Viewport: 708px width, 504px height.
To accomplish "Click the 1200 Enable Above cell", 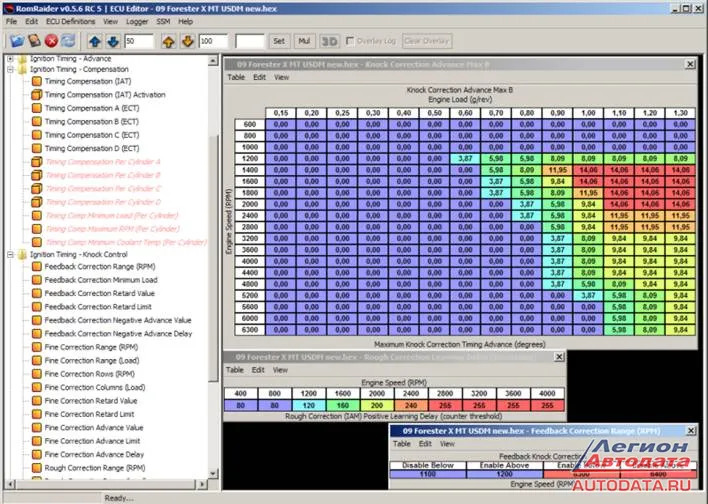I will pyautogui.click(x=504, y=474).
